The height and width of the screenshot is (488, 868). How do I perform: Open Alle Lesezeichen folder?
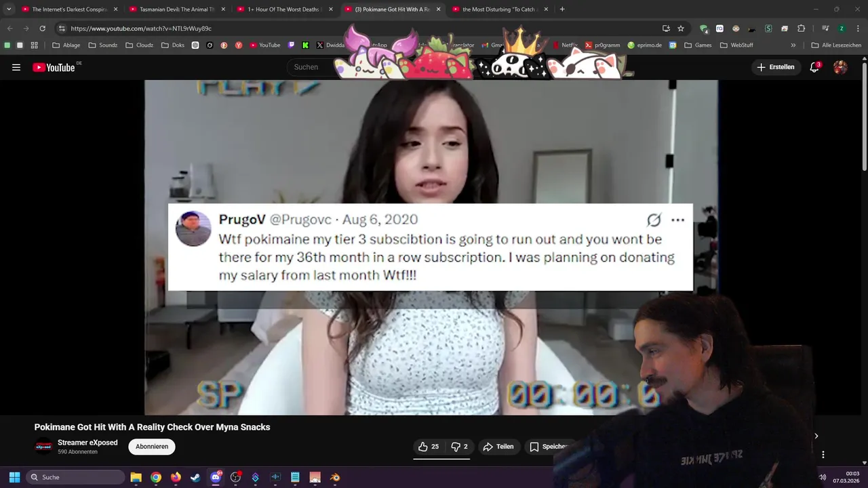pos(836,45)
